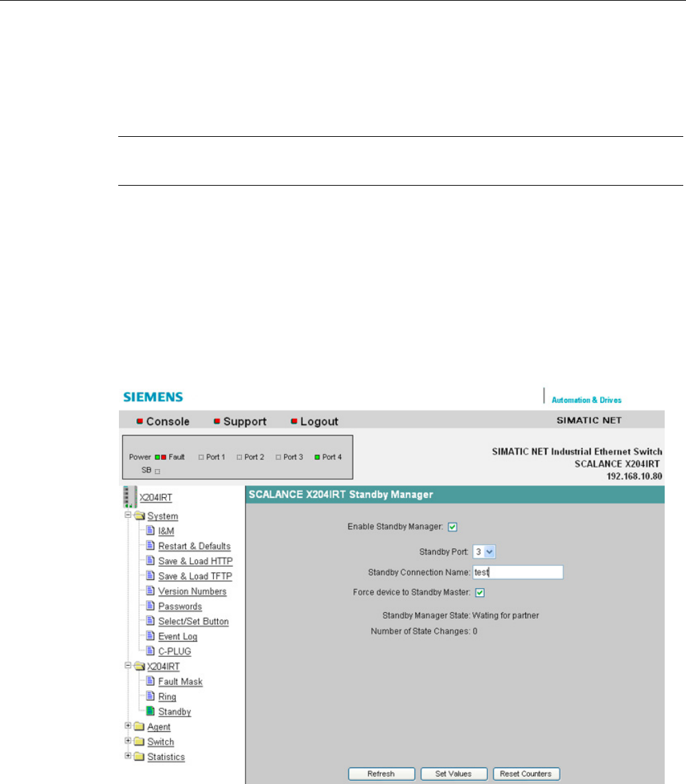Click the Event Log page icon

pos(150,635)
